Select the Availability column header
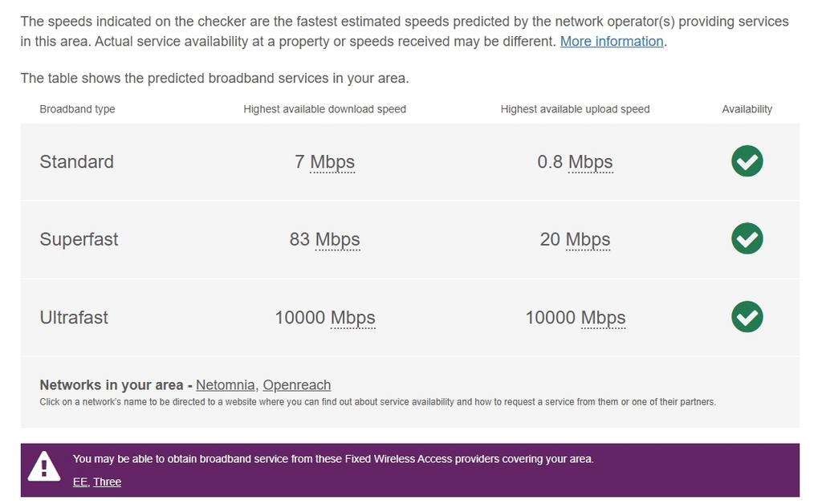822x504 pixels. pyautogui.click(x=747, y=108)
